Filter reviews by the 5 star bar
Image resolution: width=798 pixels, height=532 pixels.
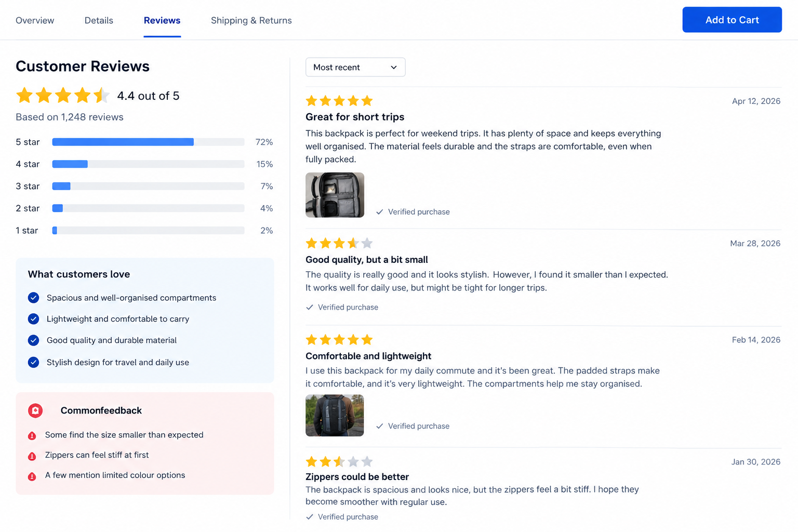pyautogui.click(x=148, y=142)
